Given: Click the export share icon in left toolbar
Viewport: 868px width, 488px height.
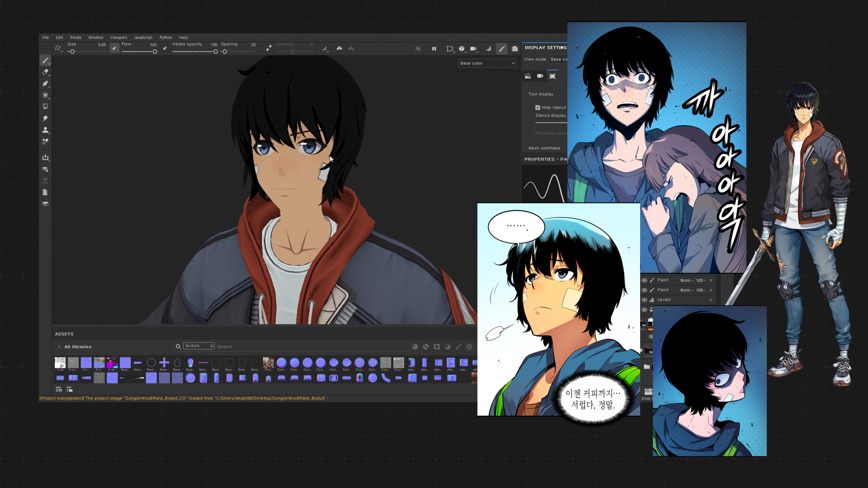Looking at the screenshot, I should tap(45, 157).
